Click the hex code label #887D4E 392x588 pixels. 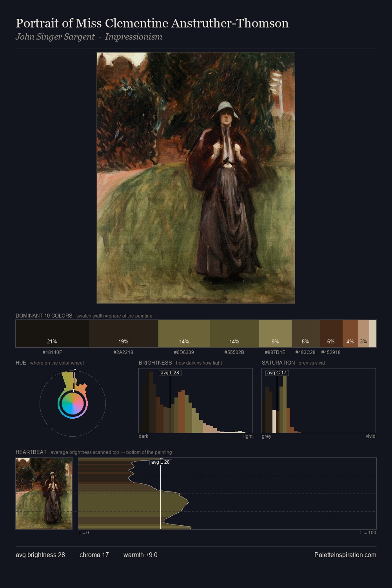click(x=275, y=352)
